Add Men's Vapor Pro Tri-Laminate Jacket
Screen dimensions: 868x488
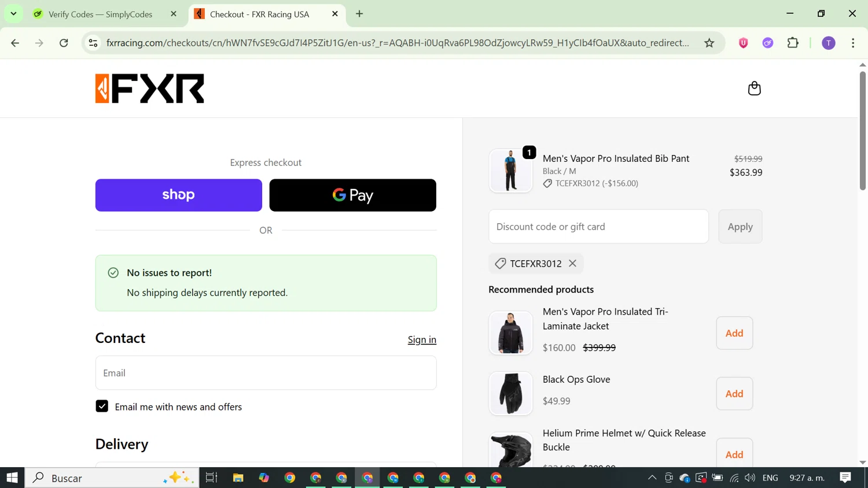734,333
